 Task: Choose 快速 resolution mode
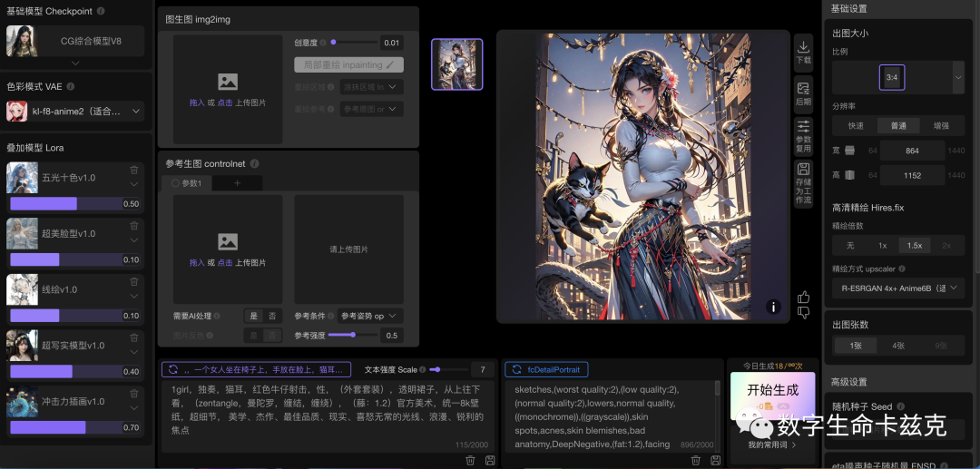pyautogui.click(x=856, y=125)
